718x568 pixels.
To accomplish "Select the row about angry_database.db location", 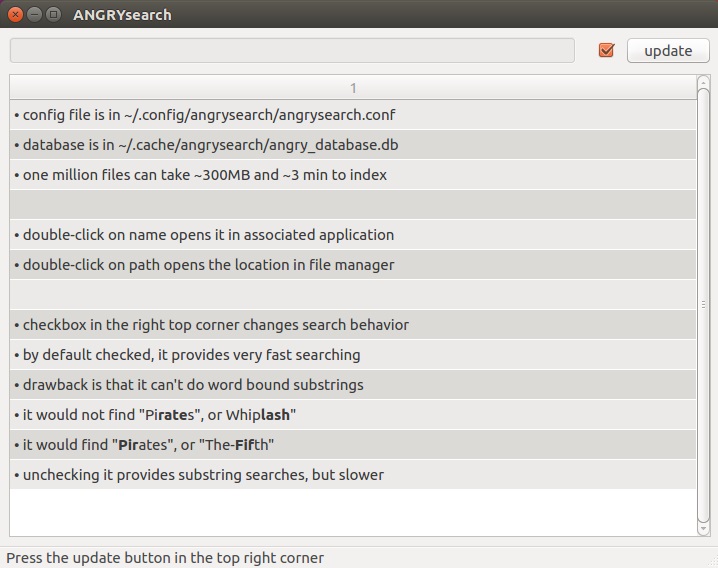I will click(x=353, y=145).
